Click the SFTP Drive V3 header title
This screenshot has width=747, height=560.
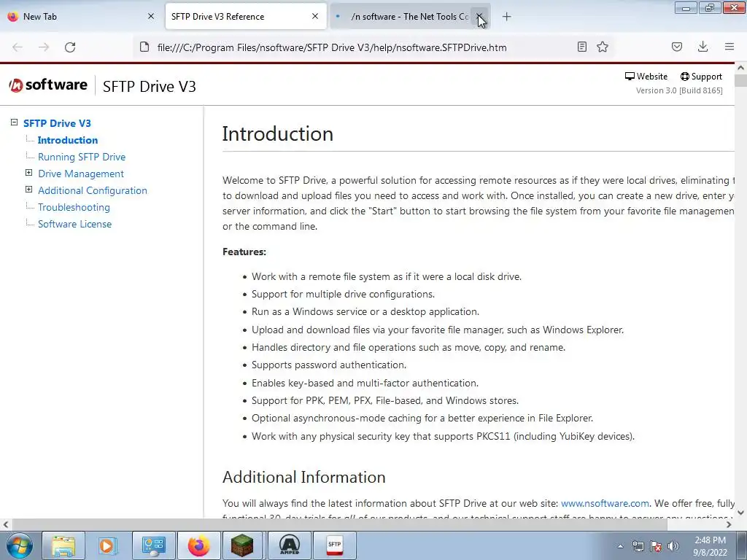[x=150, y=87]
